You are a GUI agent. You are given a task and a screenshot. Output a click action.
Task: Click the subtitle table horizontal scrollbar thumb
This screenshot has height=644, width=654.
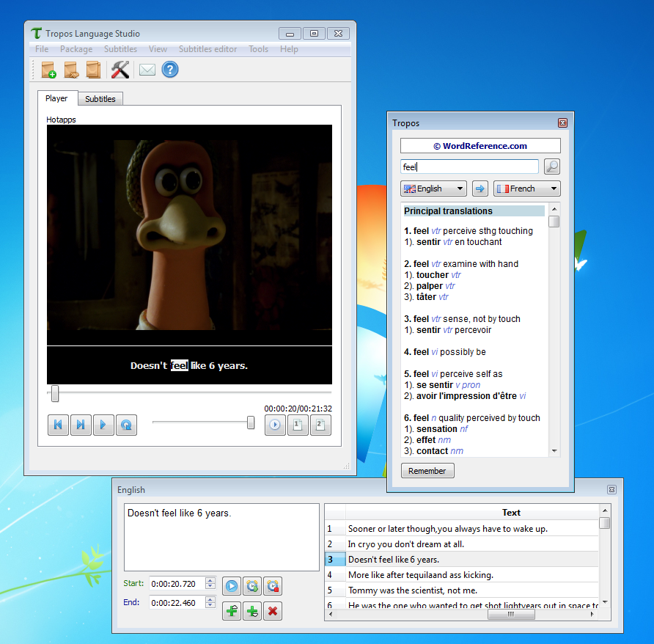tap(511, 615)
